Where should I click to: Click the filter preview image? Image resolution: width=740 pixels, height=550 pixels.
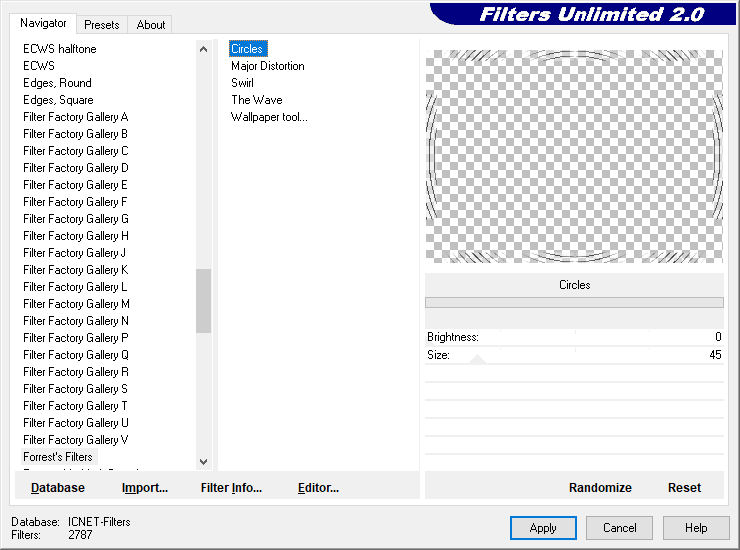pos(574,156)
